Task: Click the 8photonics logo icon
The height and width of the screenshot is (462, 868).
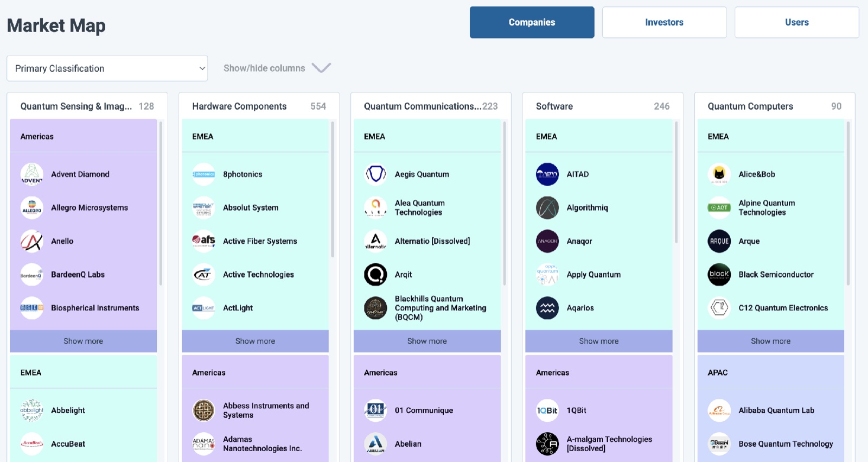Action: (203, 174)
